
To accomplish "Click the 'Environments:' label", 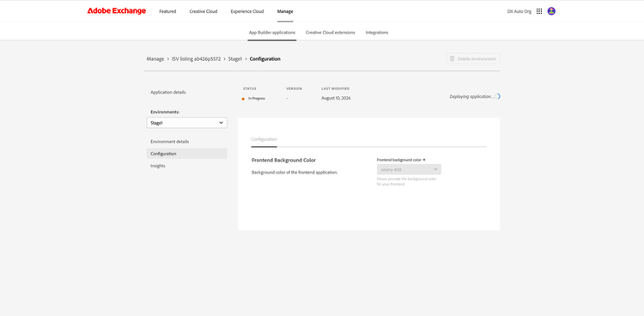I will [x=165, y=112].
